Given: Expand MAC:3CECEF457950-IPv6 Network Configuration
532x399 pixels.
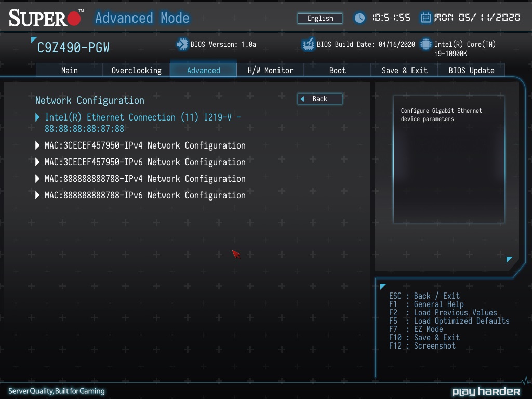Looking at the screenshot, I should pyautogui.click(x=144, y=162).
